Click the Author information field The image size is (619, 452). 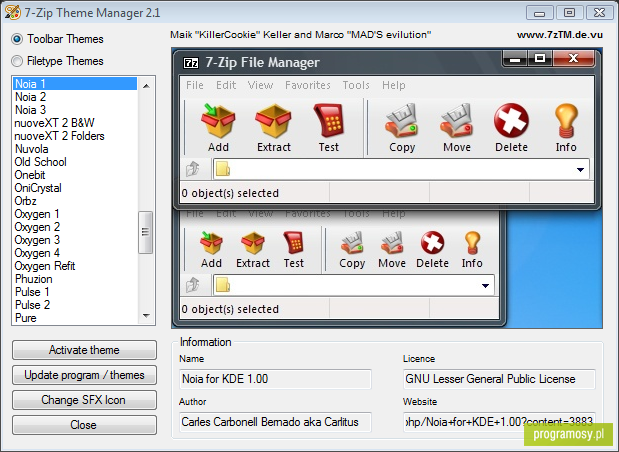click(275, 422)
